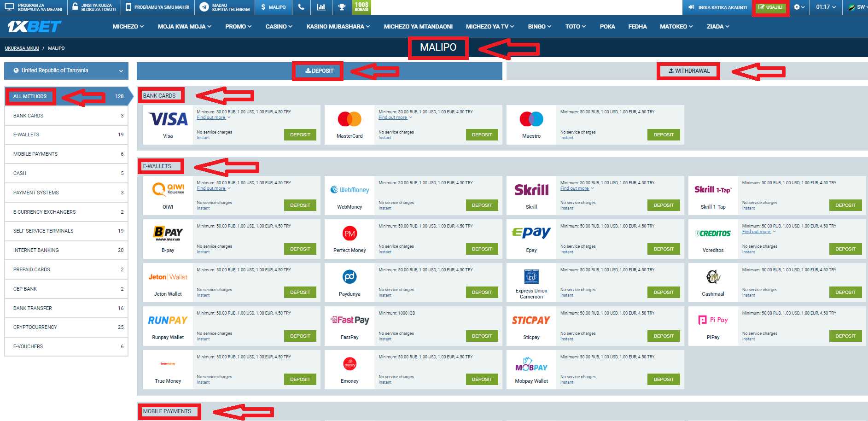868x421 pixels.
Task: Select the QIWI wallet logo
Action: pyautogui.click(x=168, y=189)
